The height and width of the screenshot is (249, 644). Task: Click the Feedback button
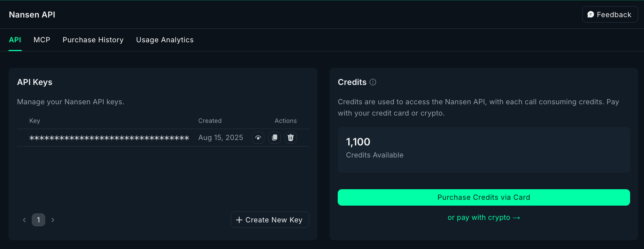610,15
